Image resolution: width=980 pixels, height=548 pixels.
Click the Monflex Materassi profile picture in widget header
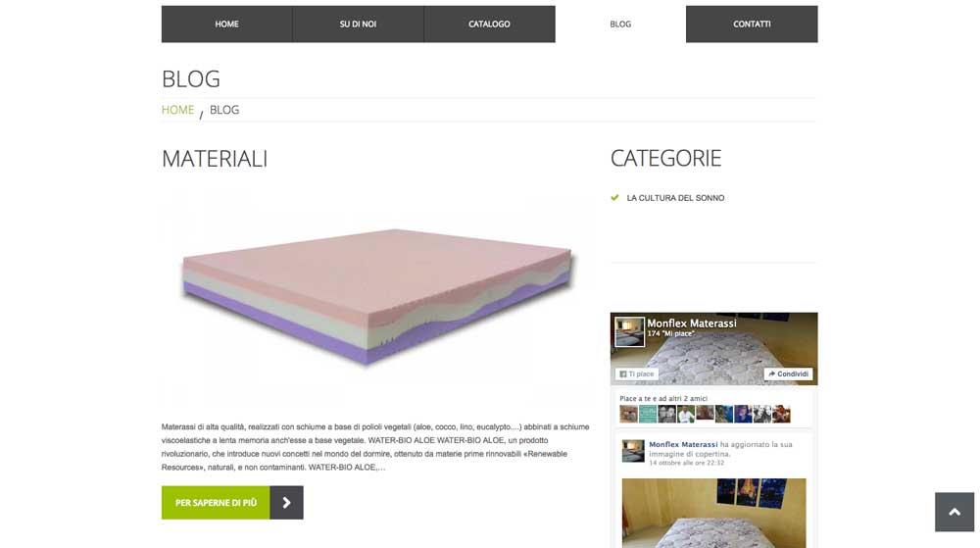pos(629,331)
